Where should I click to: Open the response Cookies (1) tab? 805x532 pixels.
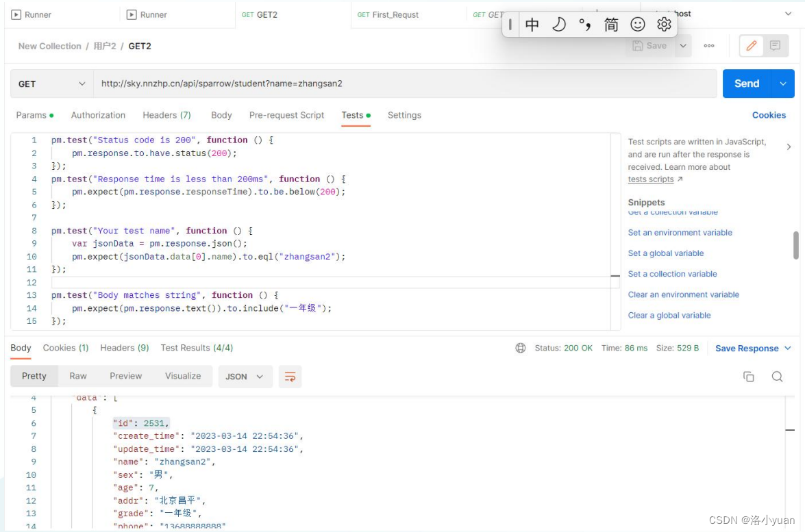tap(66, 348)
